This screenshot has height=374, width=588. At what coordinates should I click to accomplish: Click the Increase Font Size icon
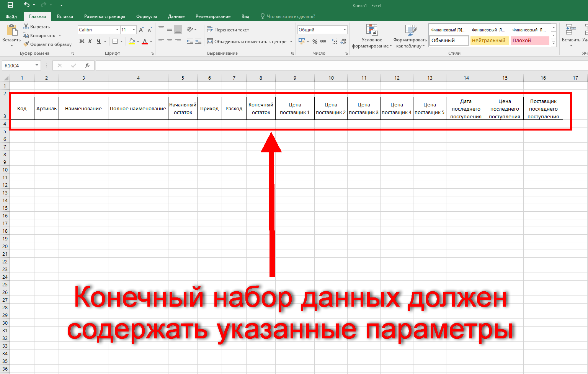click(x=141, y=30)
